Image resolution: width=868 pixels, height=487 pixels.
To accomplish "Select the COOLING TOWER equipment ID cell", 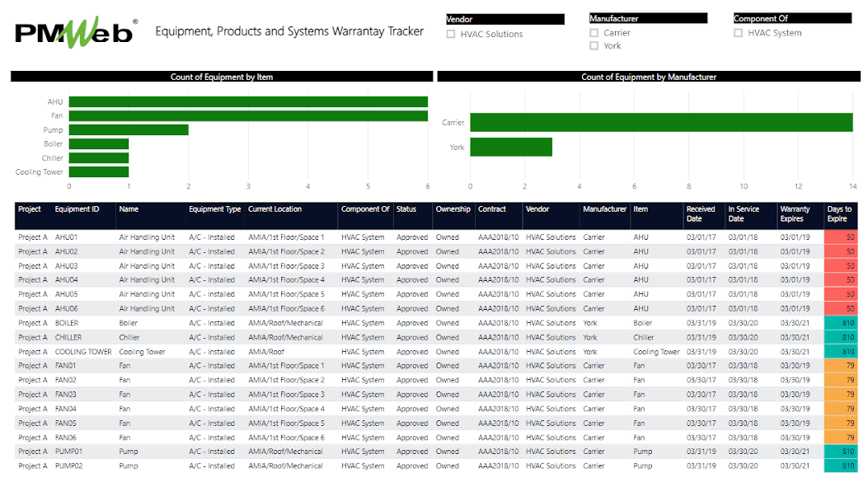I will (x=82, y=352).
